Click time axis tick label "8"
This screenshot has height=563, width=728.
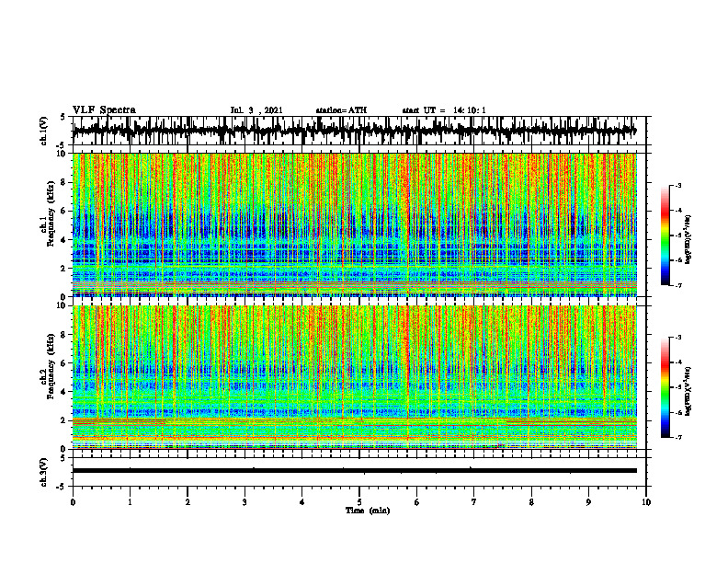coord(531,502)
